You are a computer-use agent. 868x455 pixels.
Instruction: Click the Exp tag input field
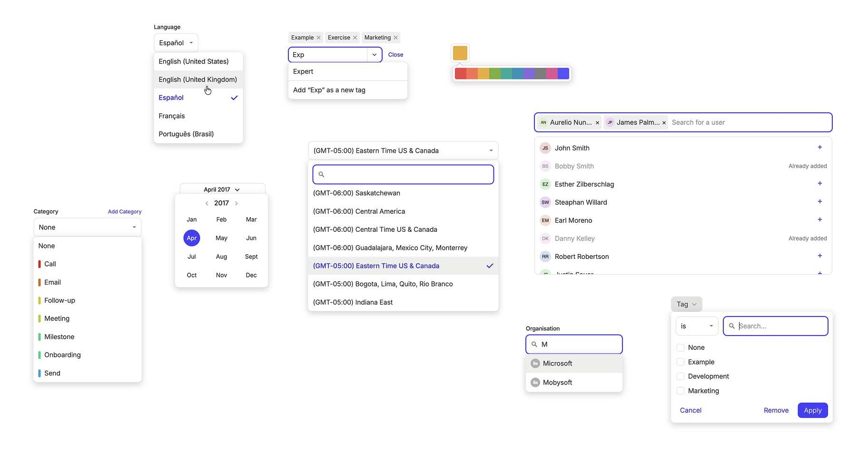(x=328, y=55)
